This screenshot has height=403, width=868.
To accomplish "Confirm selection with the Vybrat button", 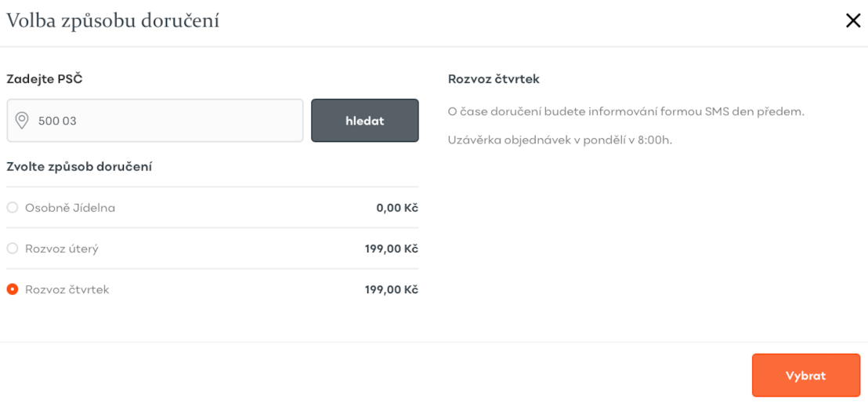I will tap(806, 376).
